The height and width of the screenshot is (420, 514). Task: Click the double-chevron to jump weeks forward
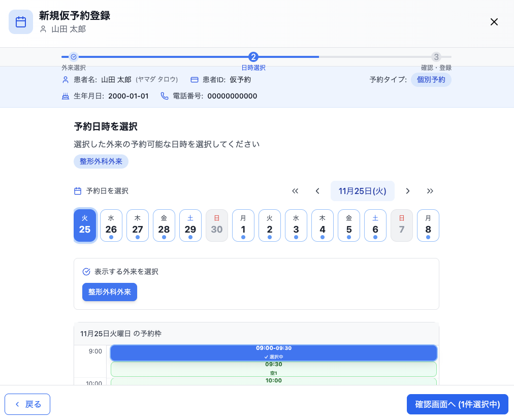430,191
